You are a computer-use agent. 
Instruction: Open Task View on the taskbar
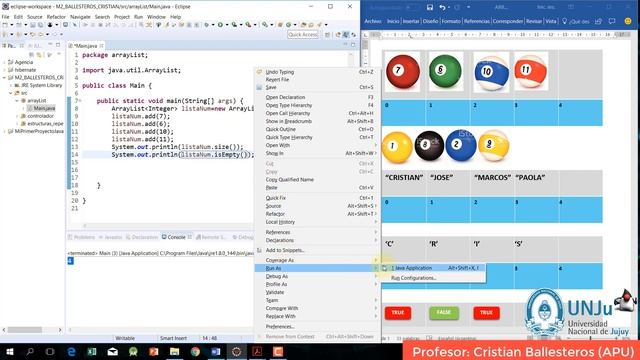pyautogui.click(x=50, y=351)
